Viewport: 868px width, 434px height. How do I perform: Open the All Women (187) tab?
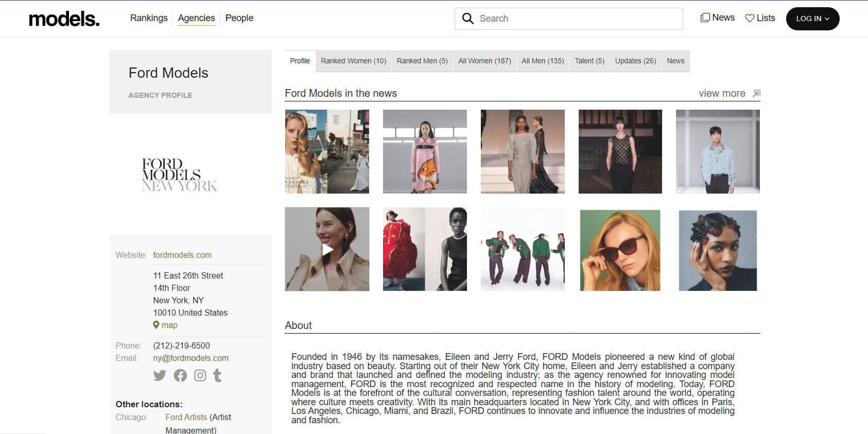484,61
